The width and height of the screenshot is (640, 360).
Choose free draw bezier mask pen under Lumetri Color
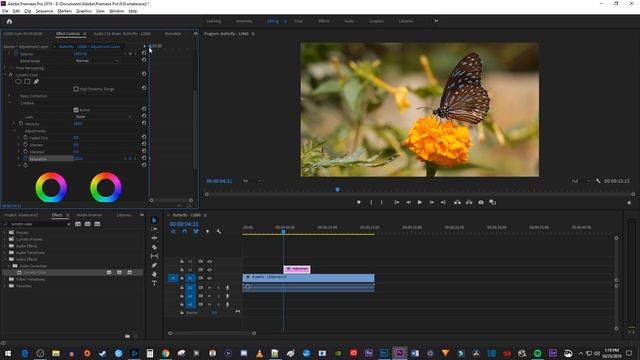36,82
